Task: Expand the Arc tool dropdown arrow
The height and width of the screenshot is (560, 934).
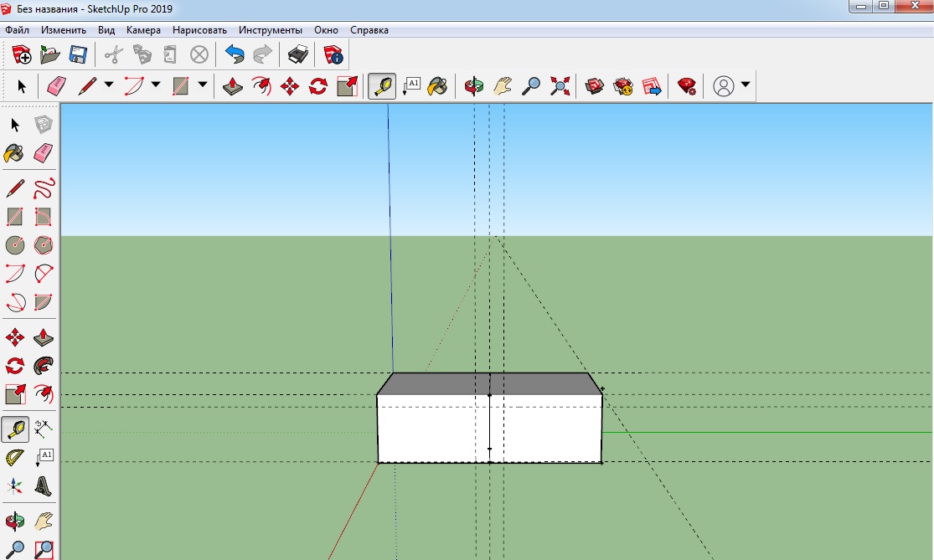Action: (156, 85)
